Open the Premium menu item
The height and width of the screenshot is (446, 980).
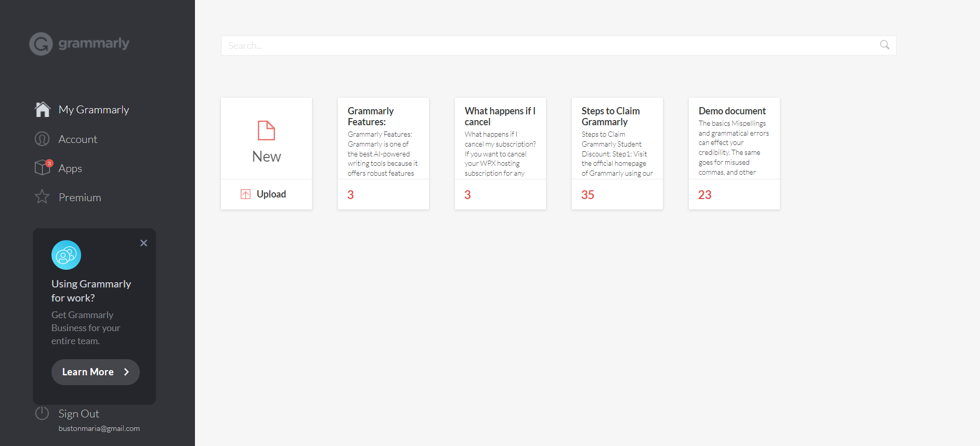click(x=80, y=198)
